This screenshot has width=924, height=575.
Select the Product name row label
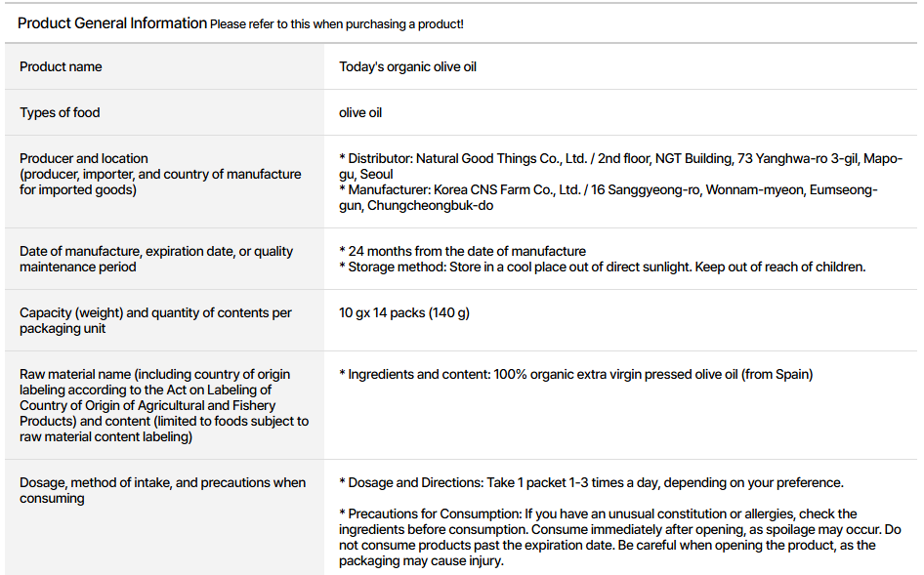click(61, 67)
